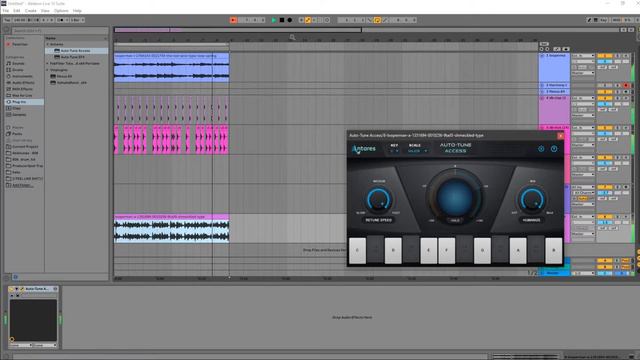Toggle the browser show/hide round button
The width and height of the screenshot is (640, 360).
7,30
